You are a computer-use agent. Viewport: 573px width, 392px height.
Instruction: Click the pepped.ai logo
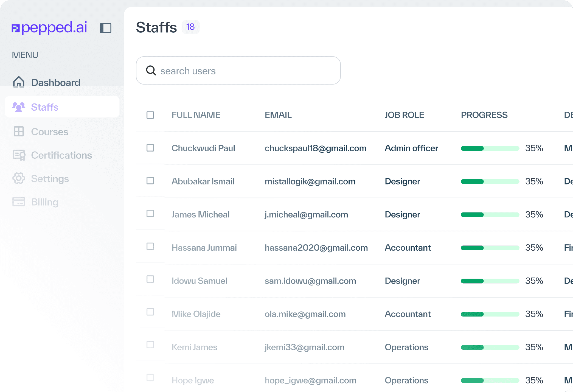[49, 27]
